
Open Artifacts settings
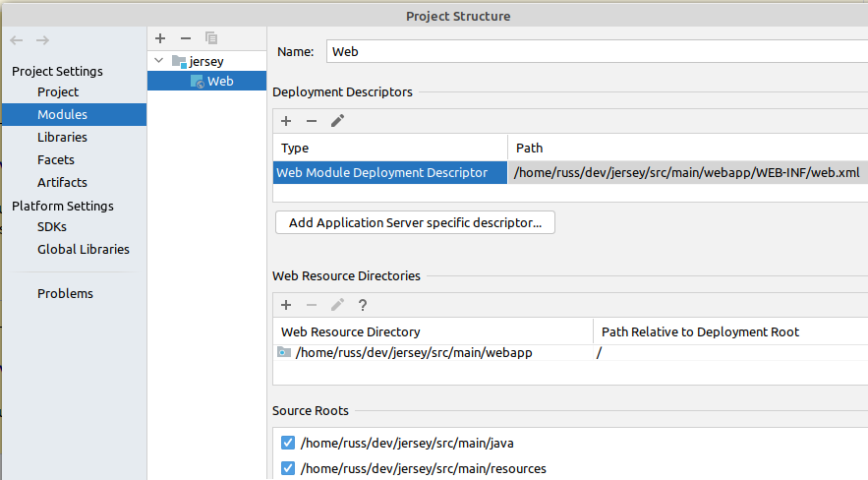[62, 182]
